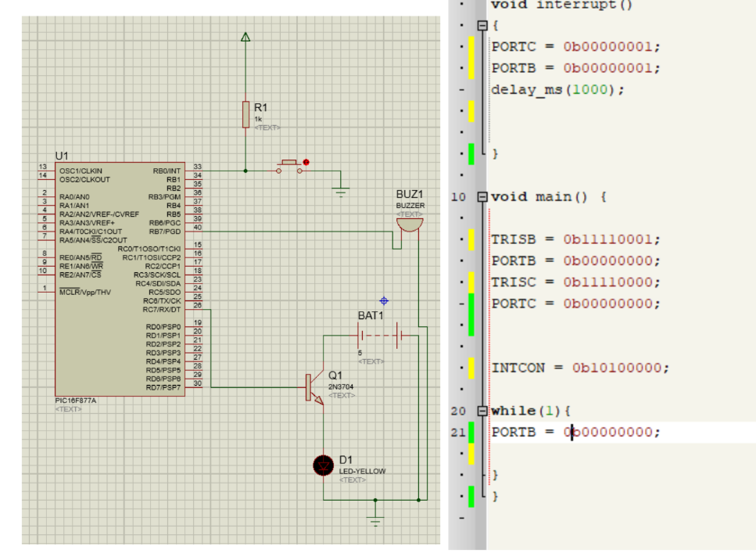This screenshot has height=557, width=756.
Task: Select the BUZ1 buzzer component
Action: click(410, 225)
